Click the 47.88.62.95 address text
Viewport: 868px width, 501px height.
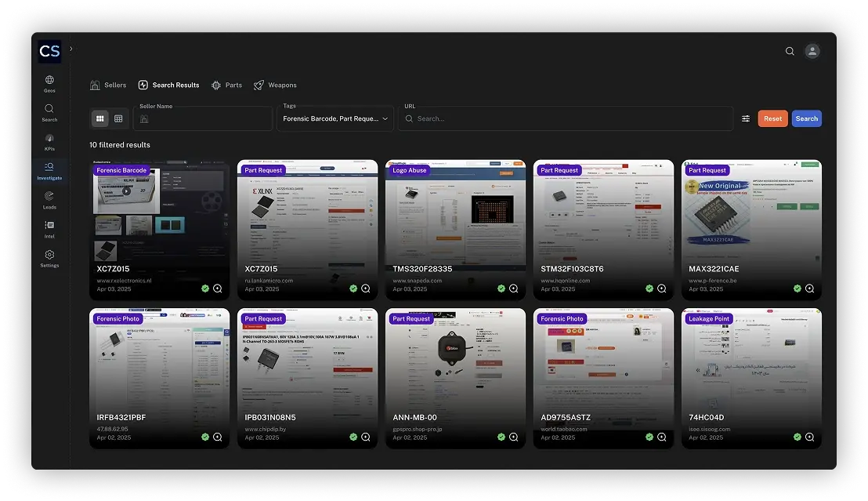click(112, 430)
